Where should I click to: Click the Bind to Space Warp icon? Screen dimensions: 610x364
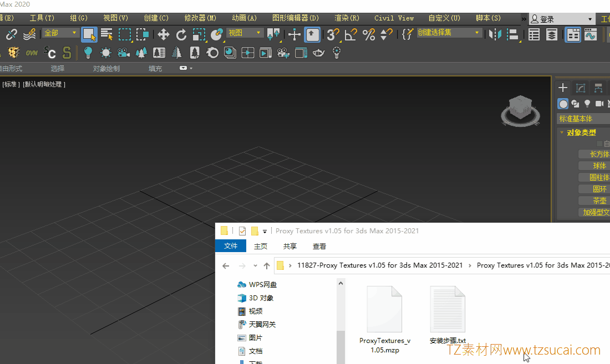click(x=29, y=34)
